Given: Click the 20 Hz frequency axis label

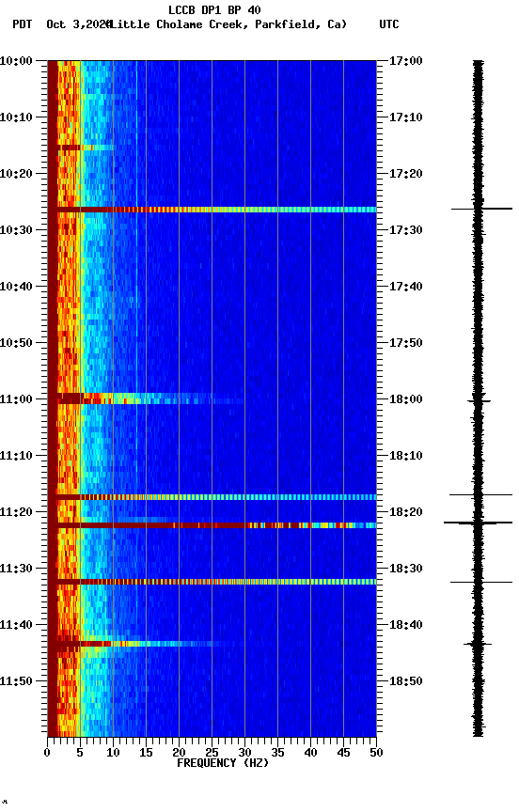Looking at the screenshot, I should click(x=179, y=753).
